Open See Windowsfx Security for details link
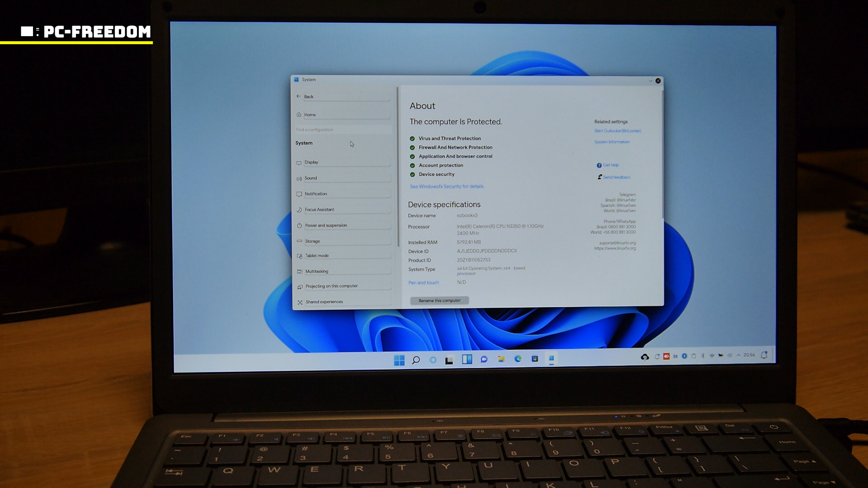The width and height of the screenshot is (868, 488). [x=447, y=187]
